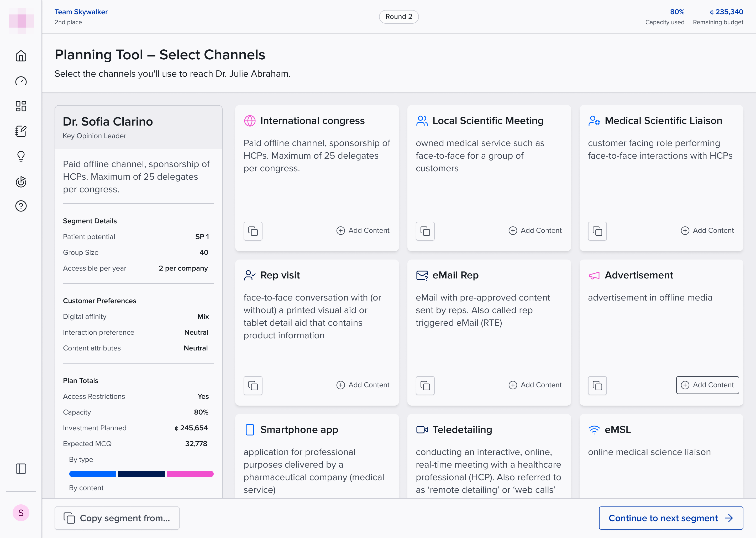Image resolution: width=756 pixels, height=538 pixels.
Task: Add Content to Medical Scientific Liaison
Action: (707, 231)
